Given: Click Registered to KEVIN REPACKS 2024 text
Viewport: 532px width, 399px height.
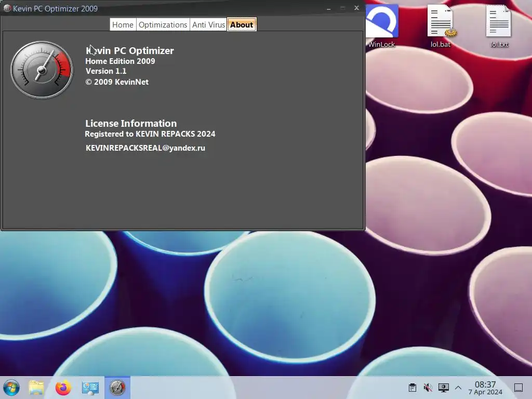Looking at the screenshot, I should pyautogui.click(x=150, y=134).
